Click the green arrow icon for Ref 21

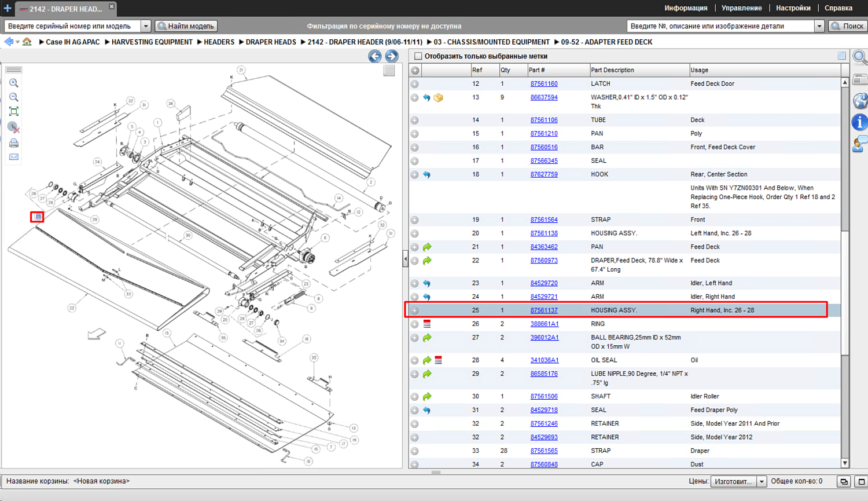point(427,247)
